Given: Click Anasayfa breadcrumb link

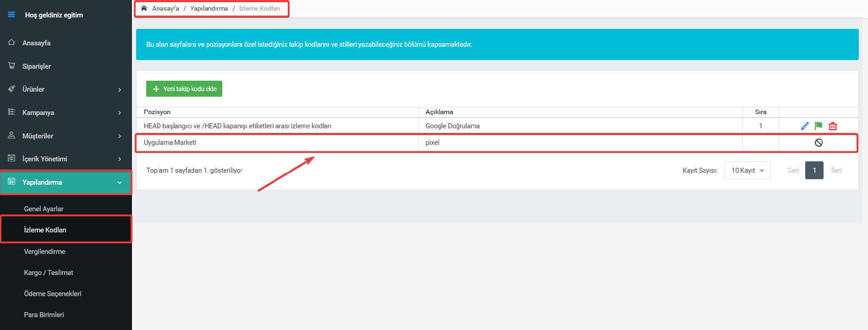Looking at the screenshot, I should point(165,8).
